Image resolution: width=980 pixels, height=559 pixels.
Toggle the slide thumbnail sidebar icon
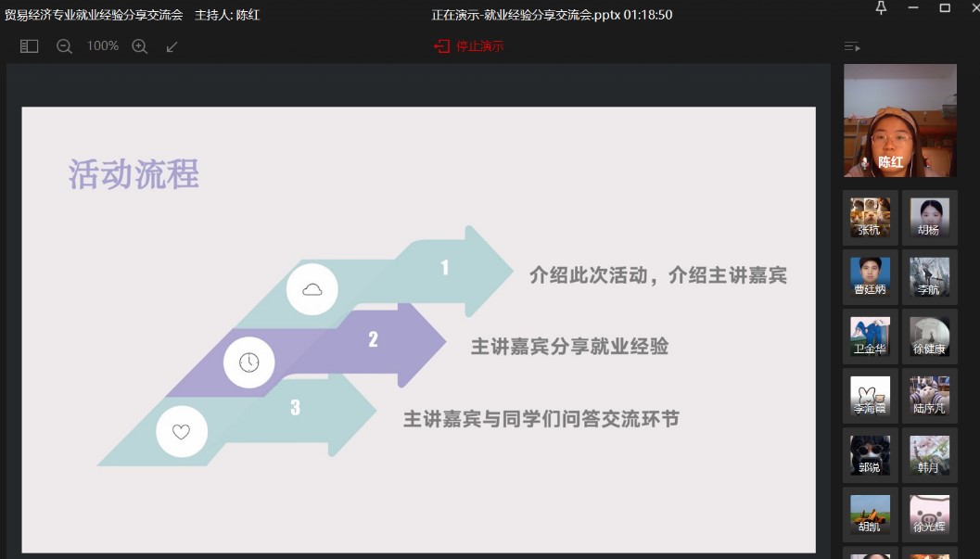pyautogui.click(x=30, y=46)
